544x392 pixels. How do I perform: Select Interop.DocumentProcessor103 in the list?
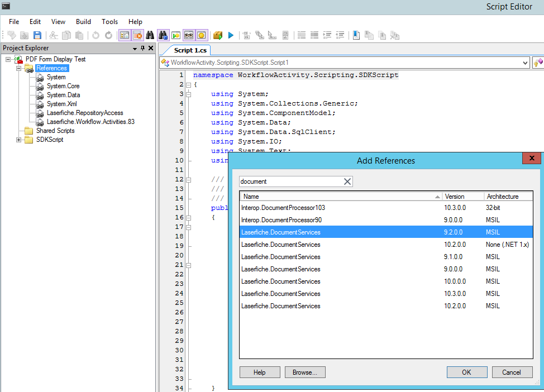pyautogui.click(x=386, y=208)
